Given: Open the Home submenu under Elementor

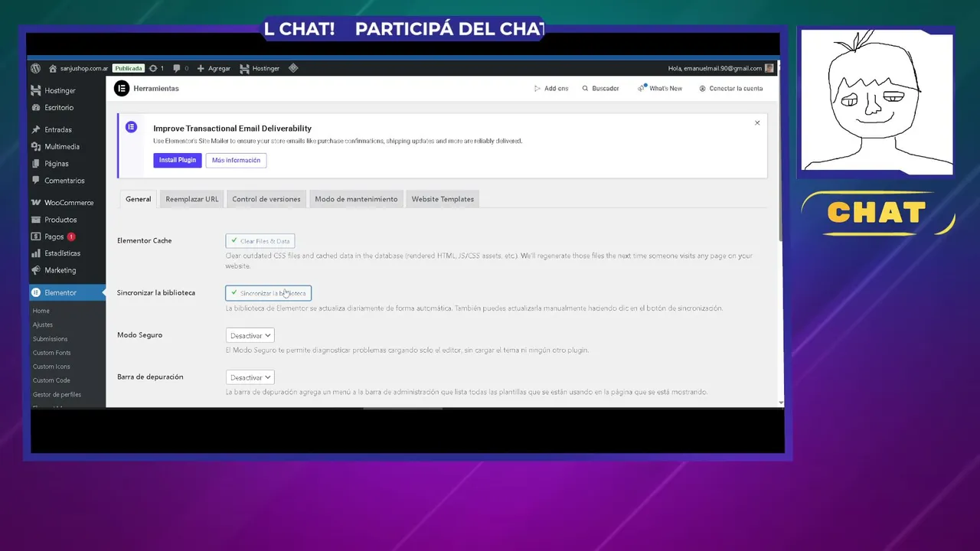Looking at the screenshot, I should [41, 311].
